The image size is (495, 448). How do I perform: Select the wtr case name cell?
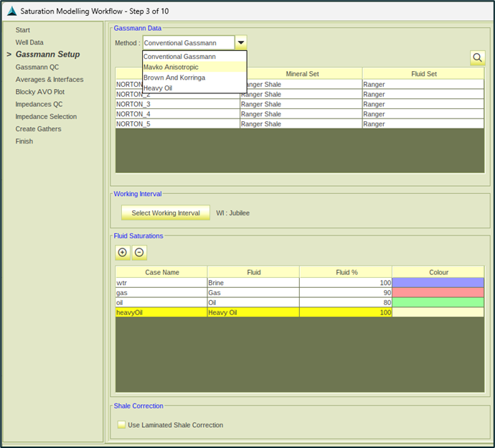click(161, 282)
